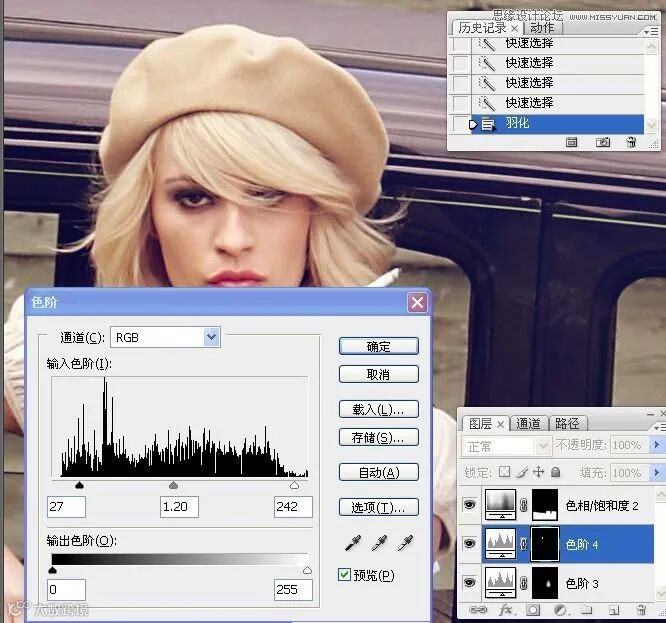Click the 羽化 history state icon

point(488,124)
